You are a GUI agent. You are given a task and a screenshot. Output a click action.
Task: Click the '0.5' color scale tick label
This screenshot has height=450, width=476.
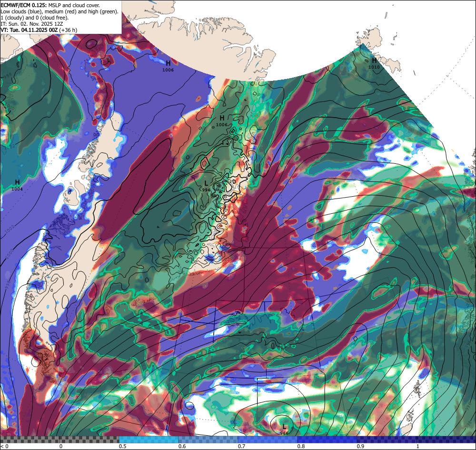(123, 446)
